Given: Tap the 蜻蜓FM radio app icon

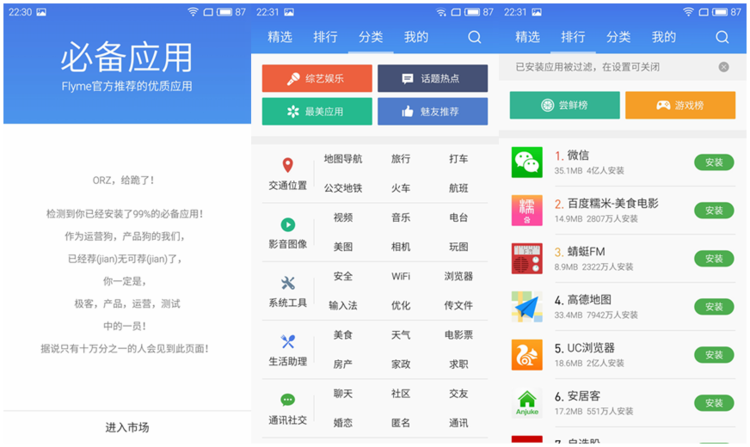Looking at the screenshot, I should pos(527,259).
